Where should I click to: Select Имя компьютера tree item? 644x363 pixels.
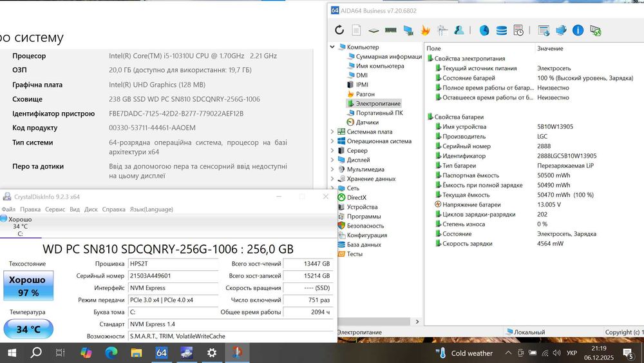point(376,66)
